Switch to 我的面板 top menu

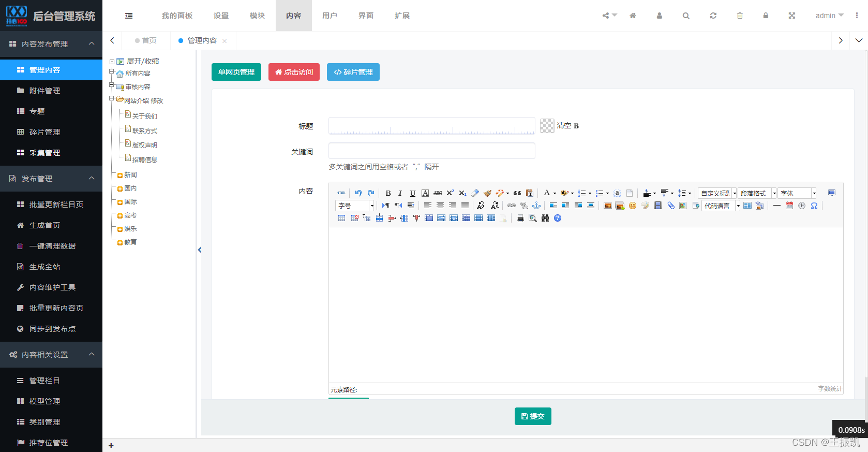pos(177,16)
